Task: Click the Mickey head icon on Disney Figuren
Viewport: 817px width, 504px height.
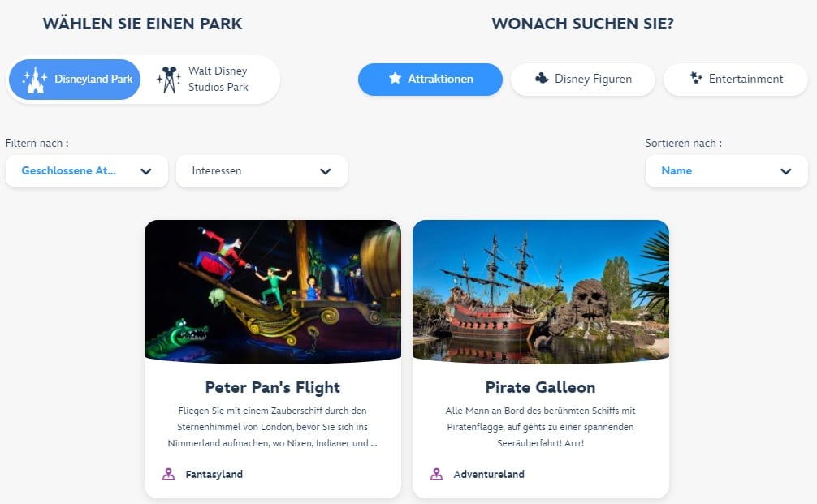Action: point(542,78)
